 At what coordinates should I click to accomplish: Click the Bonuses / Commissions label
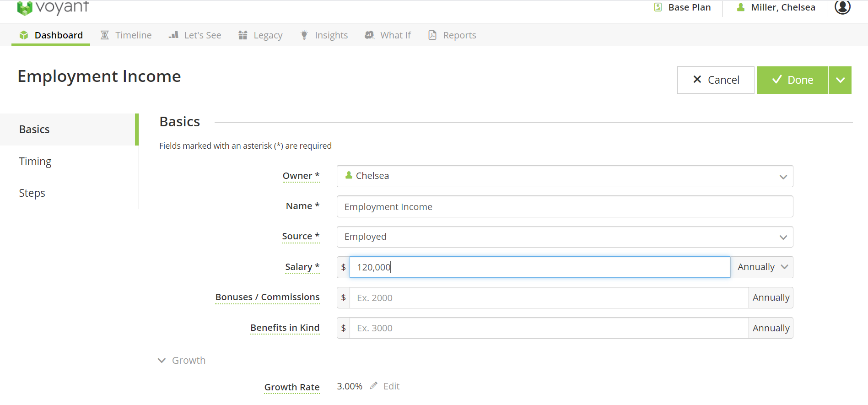coord(267,297)
